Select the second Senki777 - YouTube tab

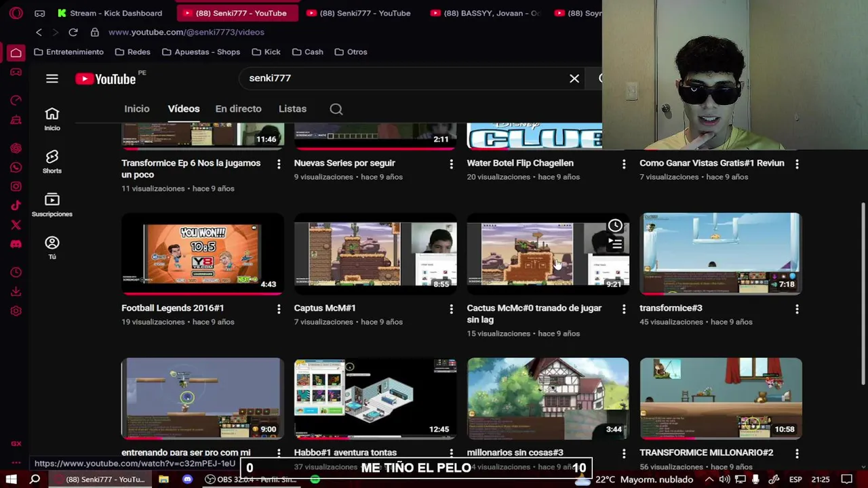tap(359, 13)
